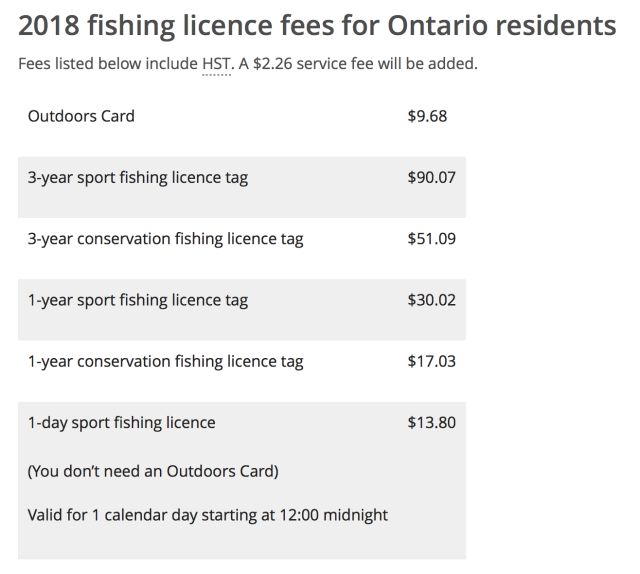Click the $2.26 service fee sentence
The width and height of the screenshot is (640, 574).
pyautogui.click(x=358, y=64)
